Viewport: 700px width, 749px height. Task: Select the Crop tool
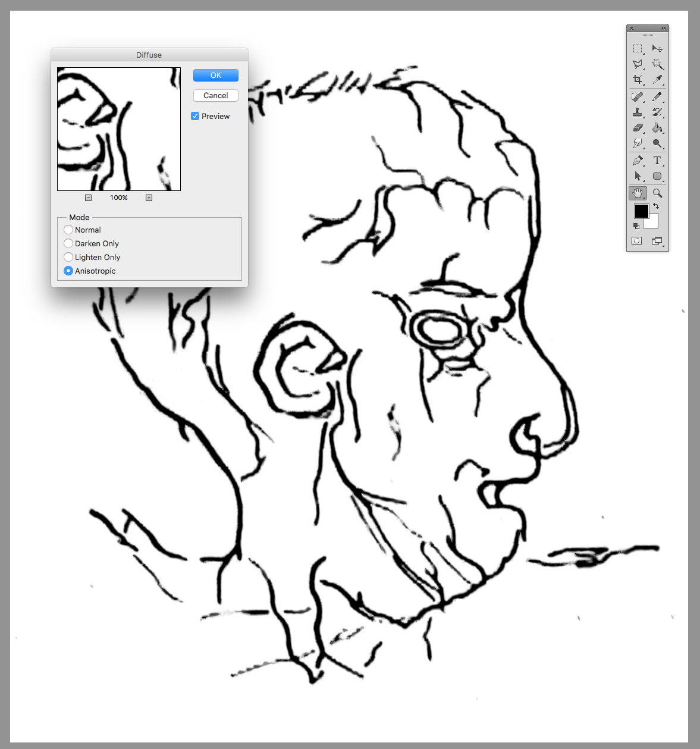(x=638, y=80)
